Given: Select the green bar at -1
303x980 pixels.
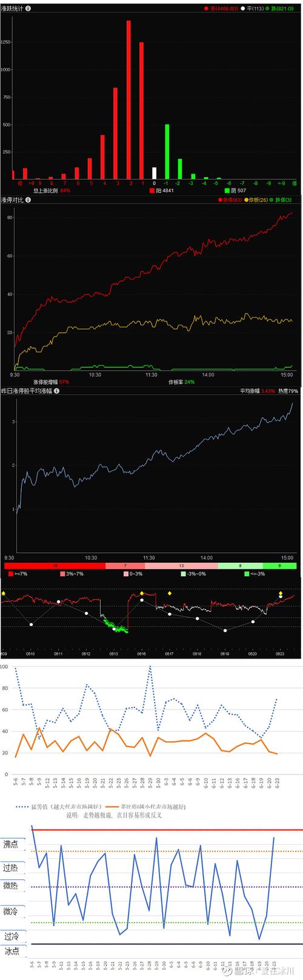Looking at the screenshot, I should point(167,152).
